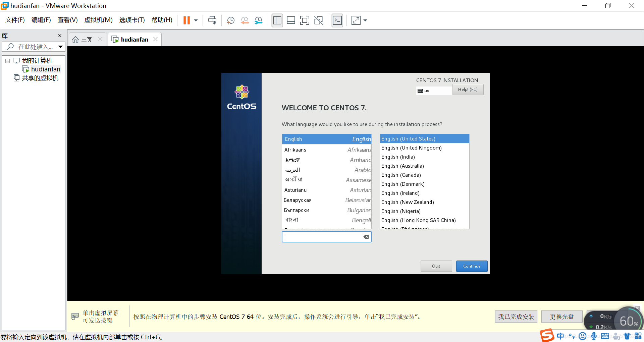The image size is (644, 342).
Task: Select Беларуская in the language list
Action: coord(326,200)
